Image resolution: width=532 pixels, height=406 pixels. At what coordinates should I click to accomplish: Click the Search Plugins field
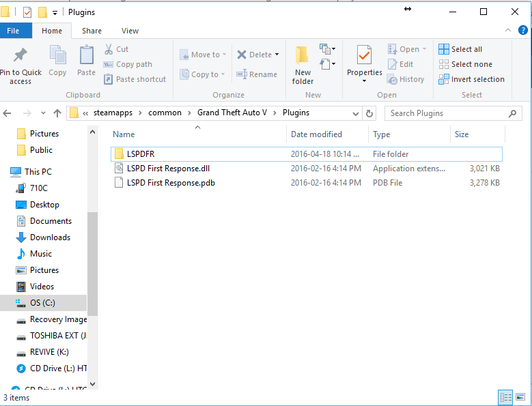click(453, 113)
